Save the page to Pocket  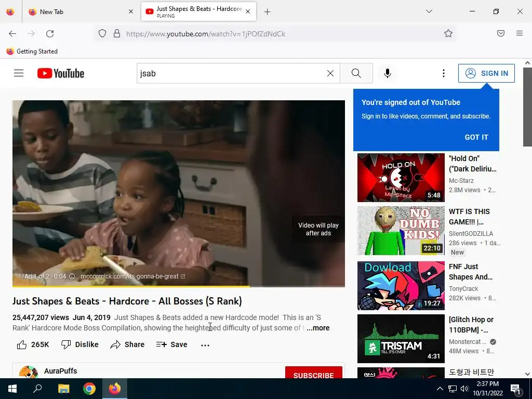pos(501,33)
